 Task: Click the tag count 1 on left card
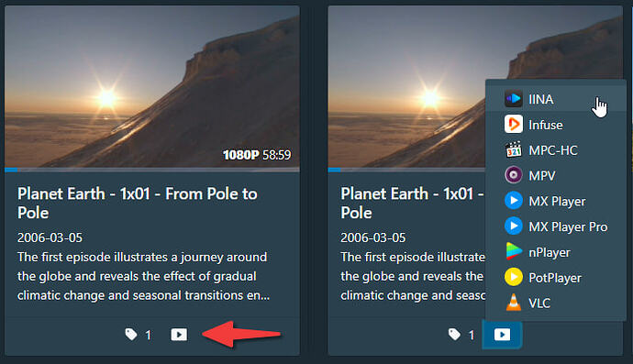(x=148, y=335)
